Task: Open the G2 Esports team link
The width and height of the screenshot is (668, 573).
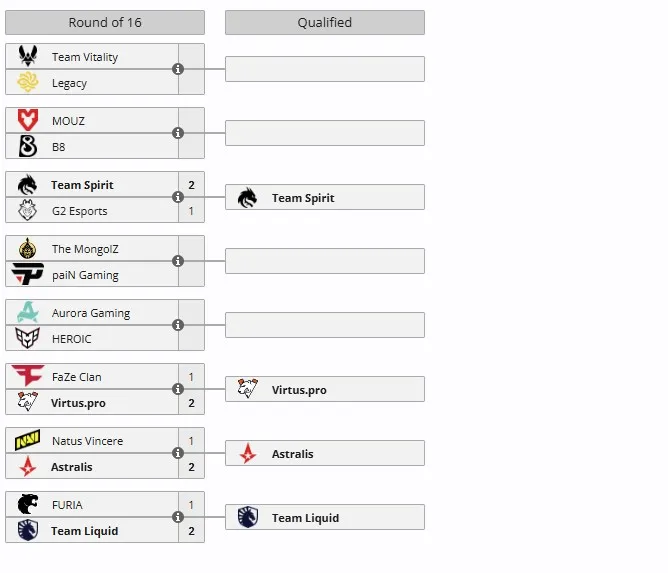Action: click(x=80, y=211)
